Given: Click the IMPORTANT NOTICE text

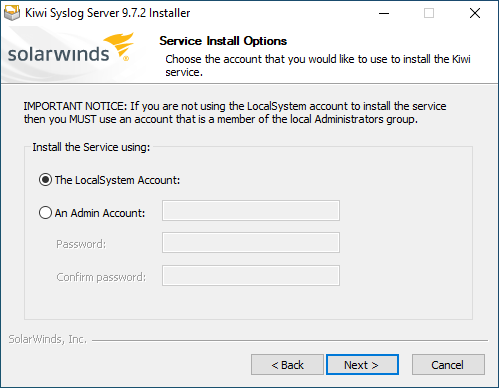Looking at the screenshot, I should [235, 113].
